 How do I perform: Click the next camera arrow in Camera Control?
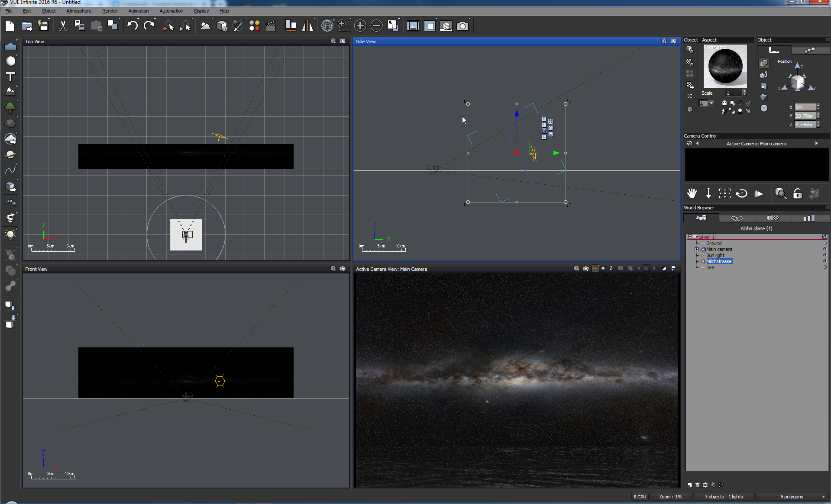point(816,144)
